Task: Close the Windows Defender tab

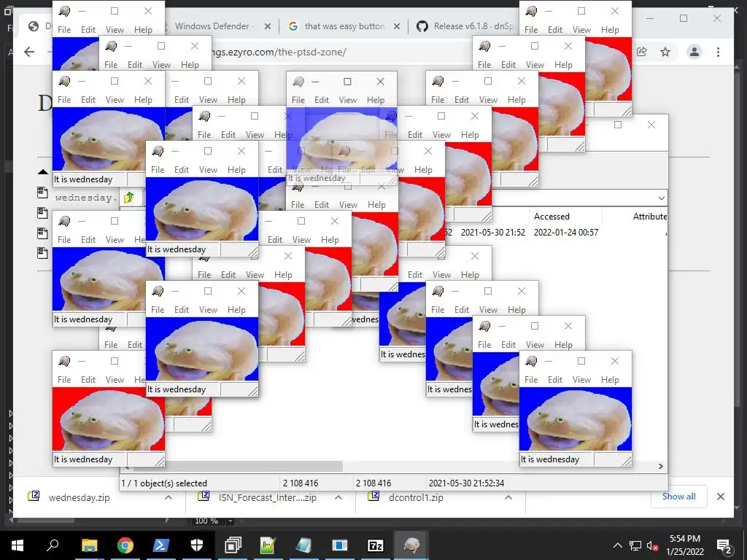Action: [268, 26]
